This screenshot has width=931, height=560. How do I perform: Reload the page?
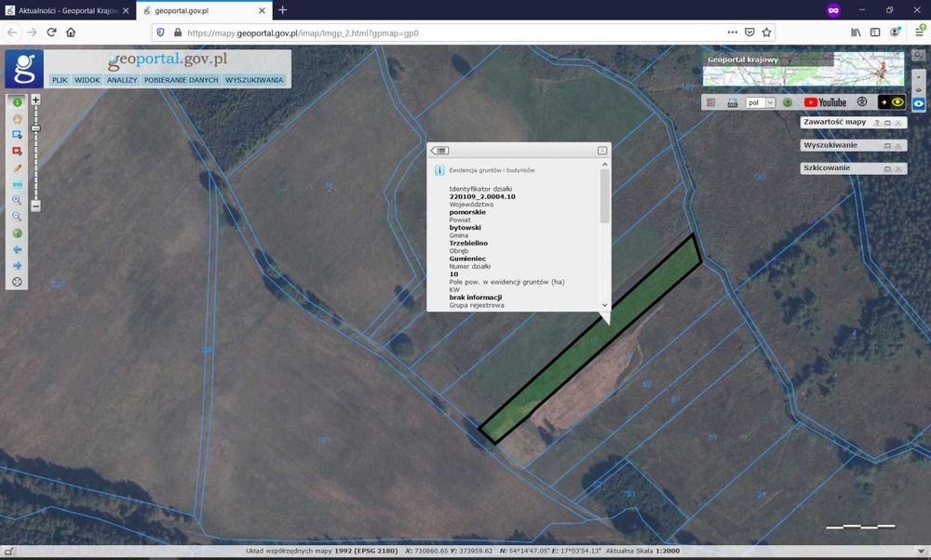click(51, 32)
